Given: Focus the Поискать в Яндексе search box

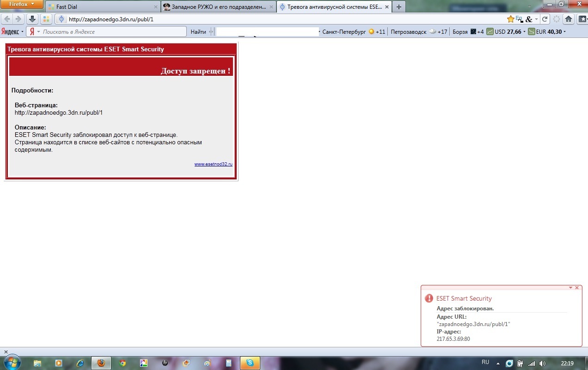Looking at the screenshot, I should 114,31.
